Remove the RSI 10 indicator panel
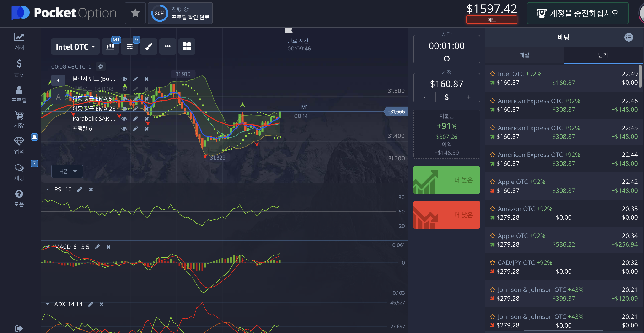644x333 pixels. pyautogui.click(x=91, y=189)
